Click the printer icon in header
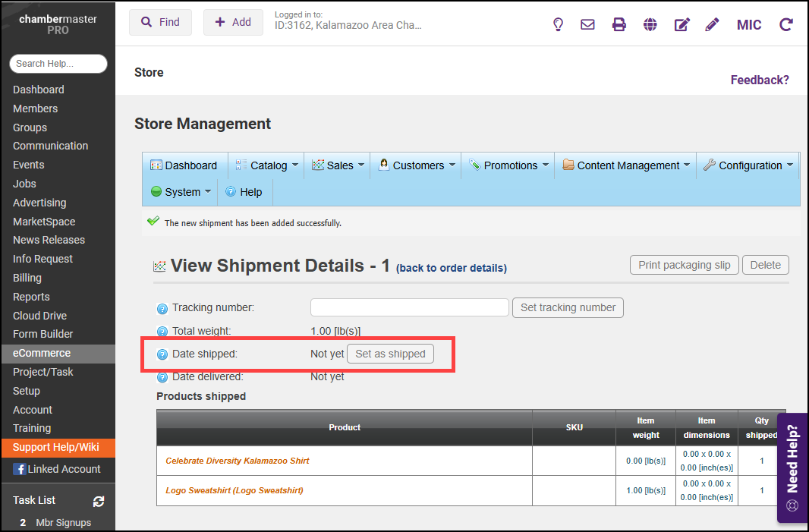809x532 pixels. pyautogui.click(x=619, y=24)
